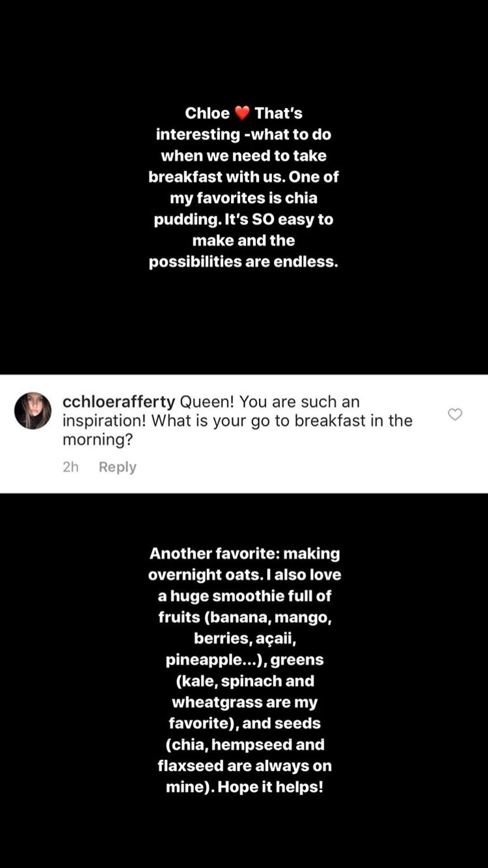Click the name Chloe in the top text
Image resolution: width=488 pixels, height=868 pixels.
pos(207,113)
